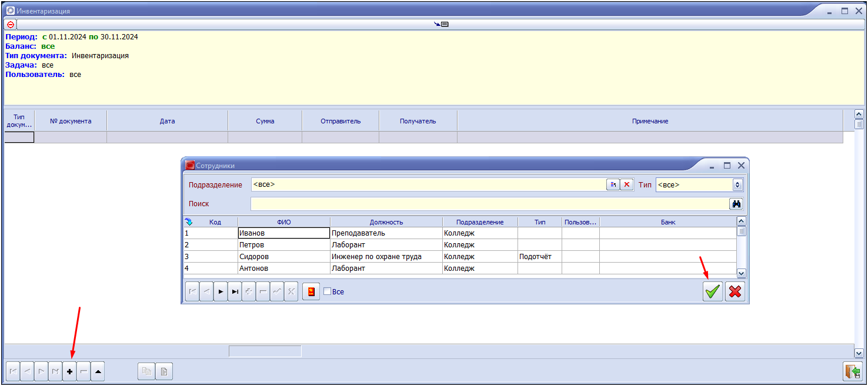Enable the Все checkbox
This screenshot has height=386, width=868.
coord(328,291)
